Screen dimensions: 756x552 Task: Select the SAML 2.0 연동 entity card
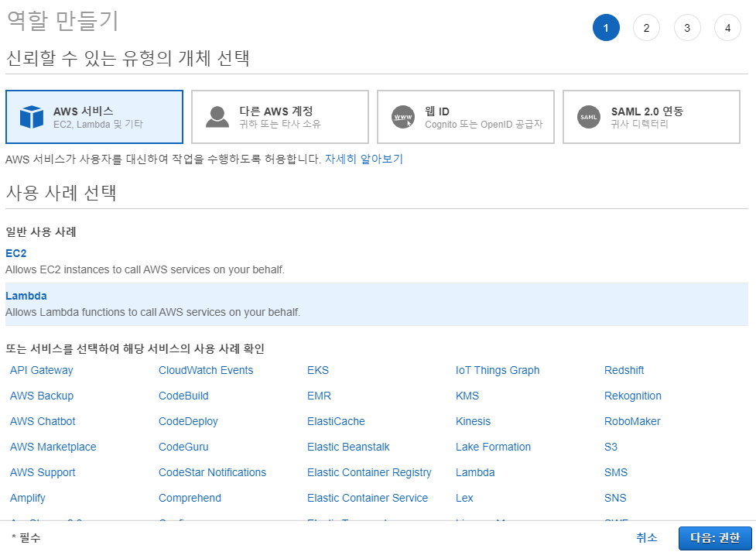tap(652, 117)
